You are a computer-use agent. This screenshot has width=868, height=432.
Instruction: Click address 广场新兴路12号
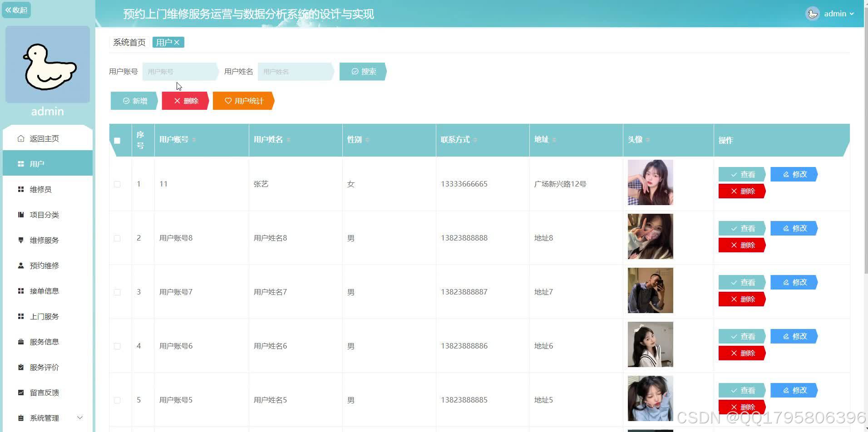560,184
